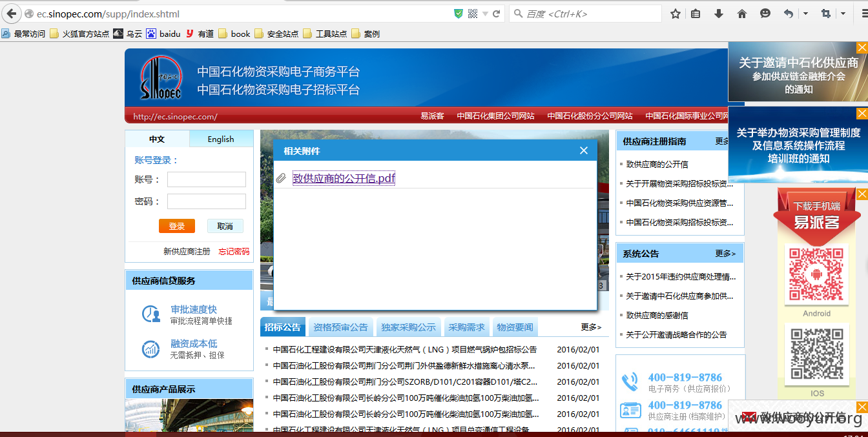Select the 招标公告 tab
Screen dimensions: 868x437
283,327
